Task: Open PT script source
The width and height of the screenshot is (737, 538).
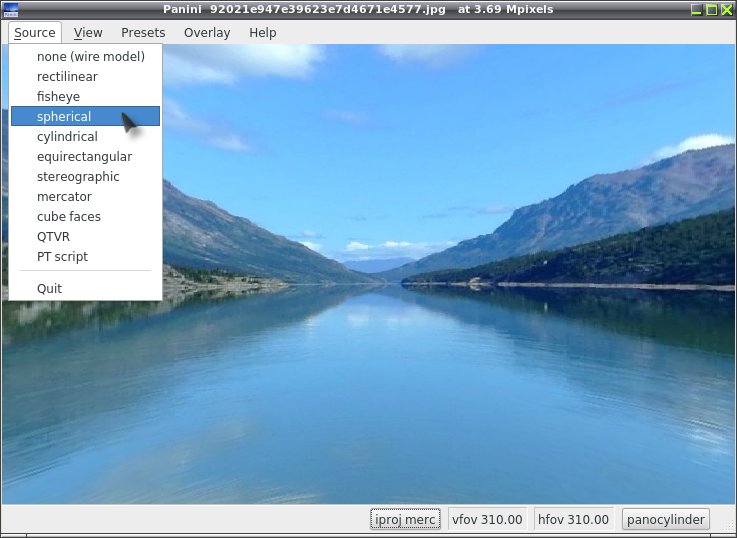Action: pyautogui.click(x=86, y=257)
